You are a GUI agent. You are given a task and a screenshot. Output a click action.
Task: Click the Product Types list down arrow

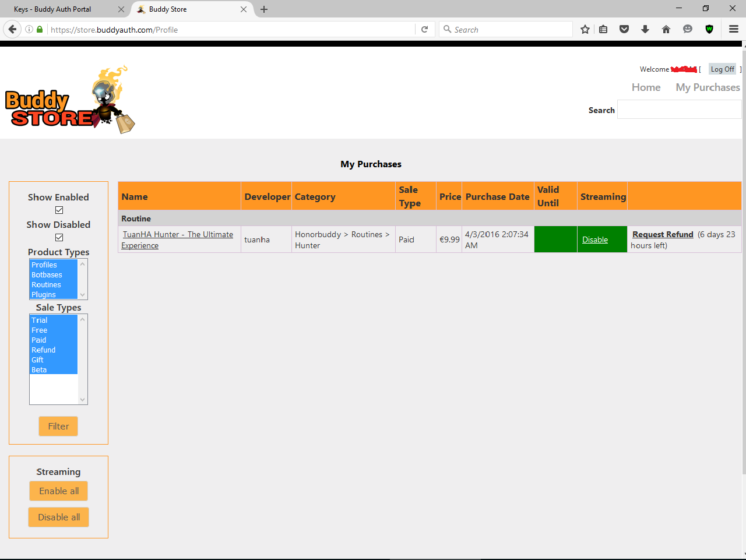(x=83, y=295)
